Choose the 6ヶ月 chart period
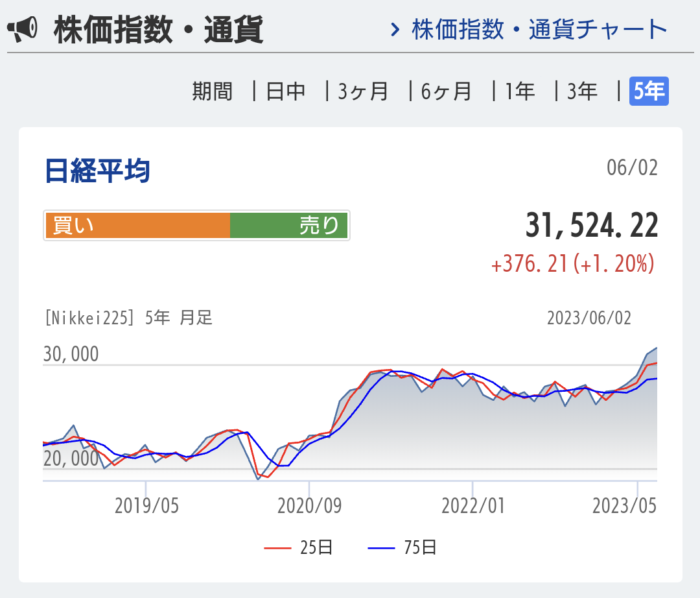This screenshot has width=700, height=598. click(446, 91)
